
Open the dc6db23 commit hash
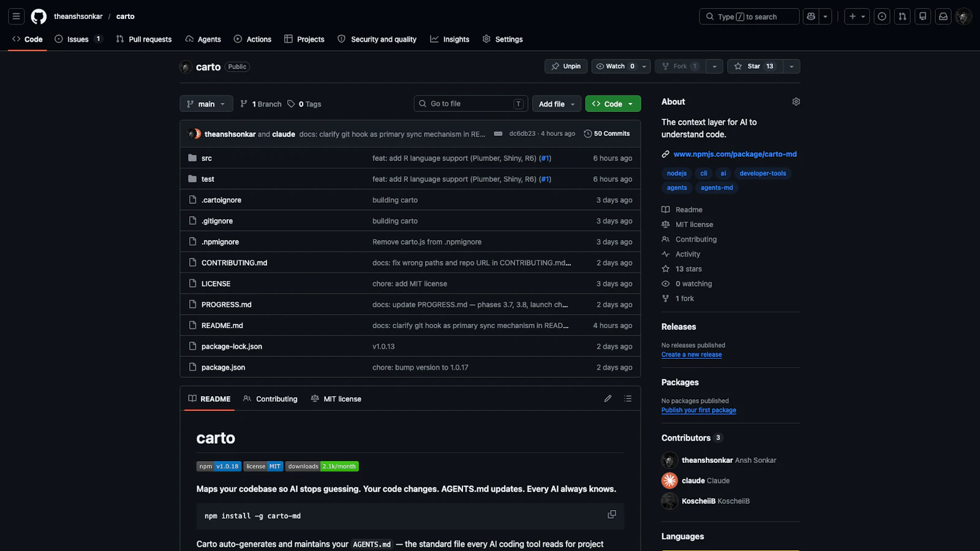click(x=522, y=133)
